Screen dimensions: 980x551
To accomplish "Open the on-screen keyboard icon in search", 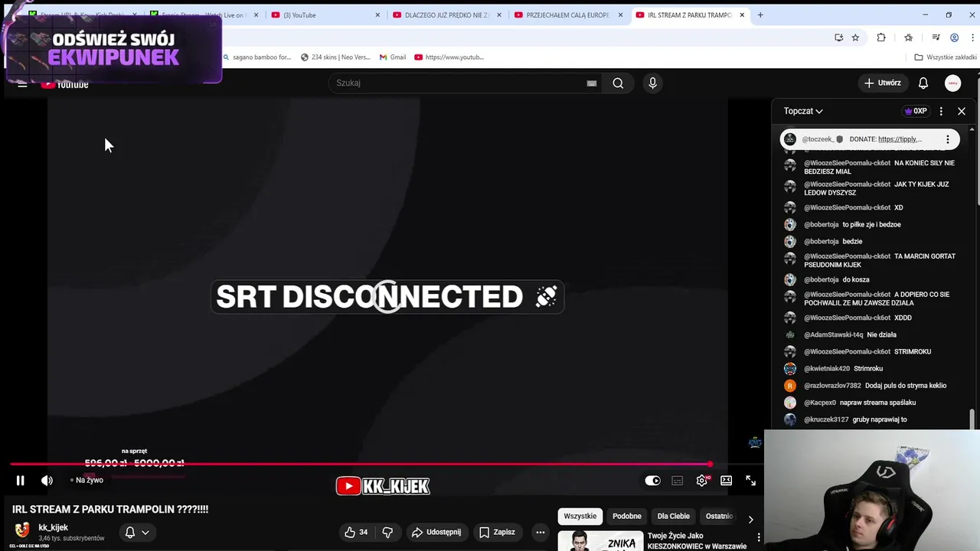I will click(591, 83).
